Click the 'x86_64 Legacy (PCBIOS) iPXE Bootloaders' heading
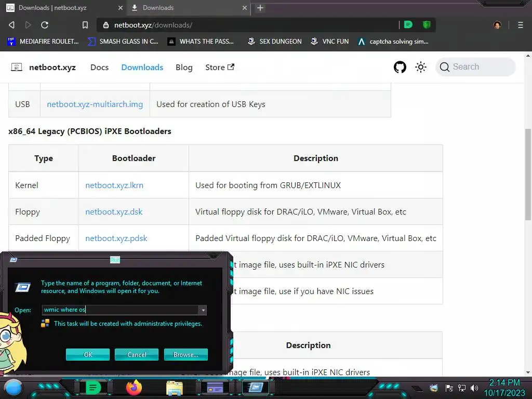The height and width of the screenshot is (399, 532). [x=89, y=131]
